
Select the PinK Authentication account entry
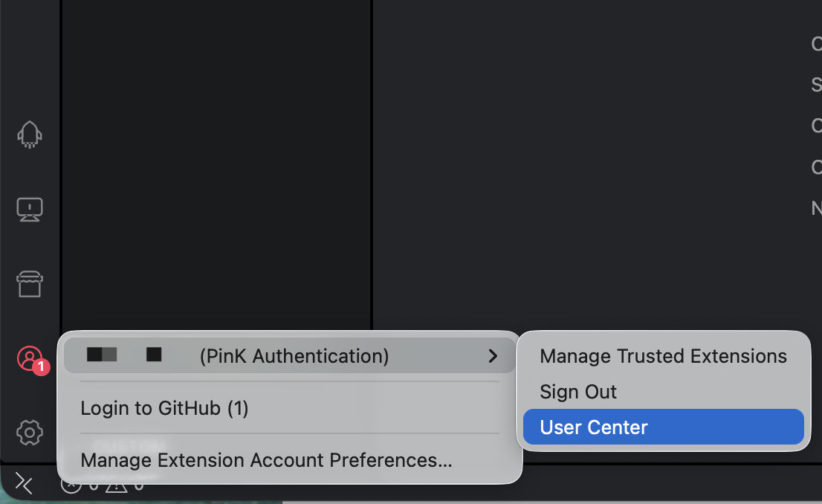[294, 357]
